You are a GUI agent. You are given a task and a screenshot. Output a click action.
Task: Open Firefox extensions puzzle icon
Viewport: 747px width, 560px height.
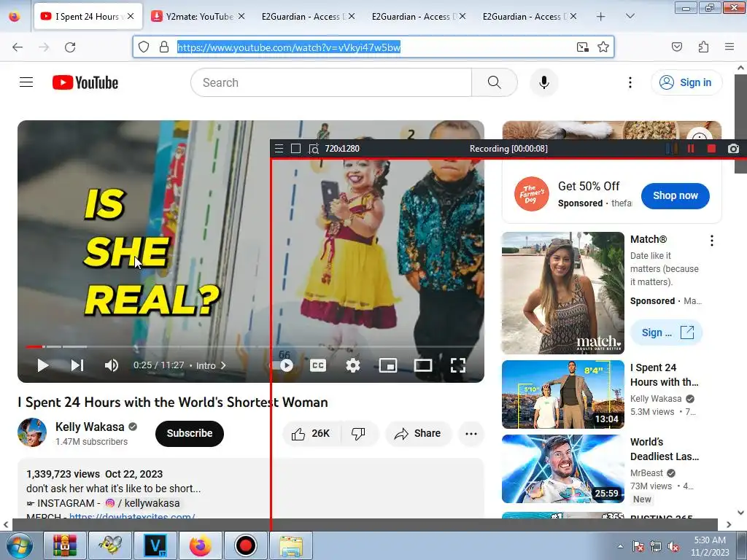coord(703,47)
